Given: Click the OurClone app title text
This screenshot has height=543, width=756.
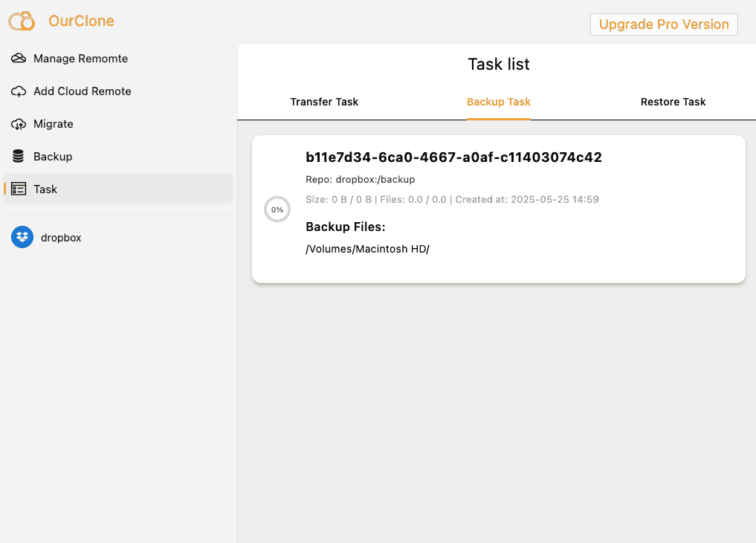Looking at the screenshot, I should tap(81, 22).
